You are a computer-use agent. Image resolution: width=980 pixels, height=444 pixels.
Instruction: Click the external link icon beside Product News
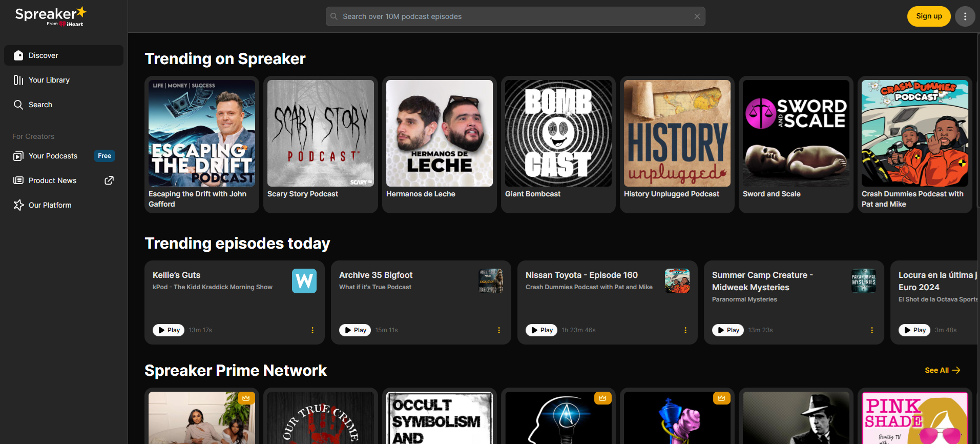(109, 180)
